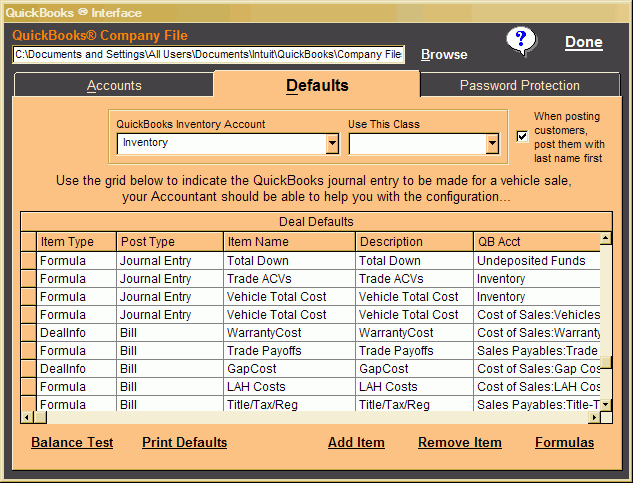Click the horizontal scrollbar thumb
633x483 pixels.
coord(40,417)
